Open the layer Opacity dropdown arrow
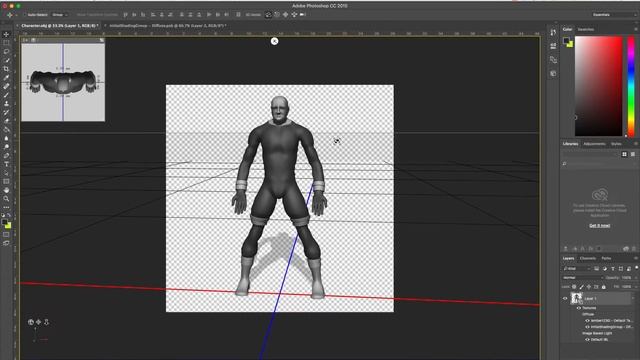640x360 pixels. 636,278
